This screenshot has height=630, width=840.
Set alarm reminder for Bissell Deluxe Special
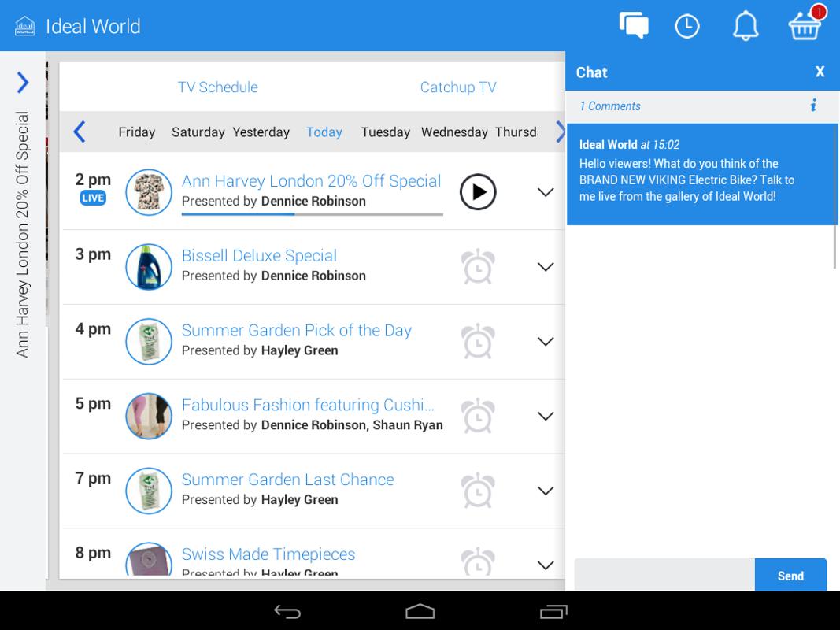pyautogui.click(x=478, y=266)
